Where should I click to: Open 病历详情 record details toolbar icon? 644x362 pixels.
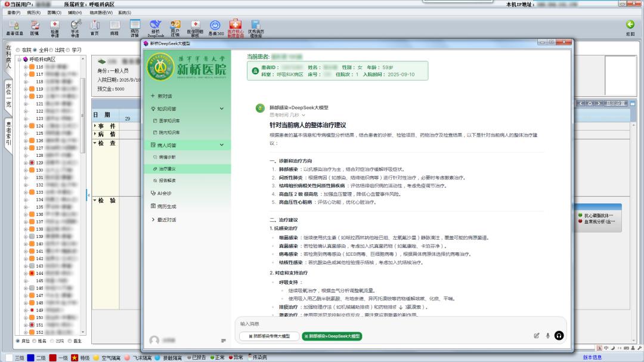pos(135,29)
